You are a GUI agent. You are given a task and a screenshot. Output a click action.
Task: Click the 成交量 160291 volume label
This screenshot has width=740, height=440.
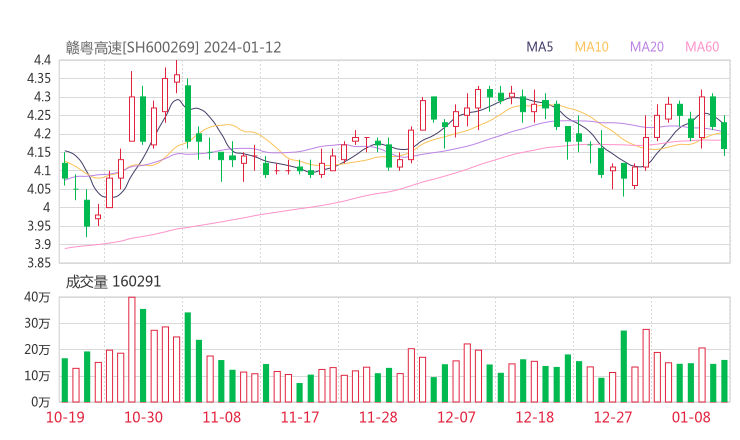(x=113, y=282)
